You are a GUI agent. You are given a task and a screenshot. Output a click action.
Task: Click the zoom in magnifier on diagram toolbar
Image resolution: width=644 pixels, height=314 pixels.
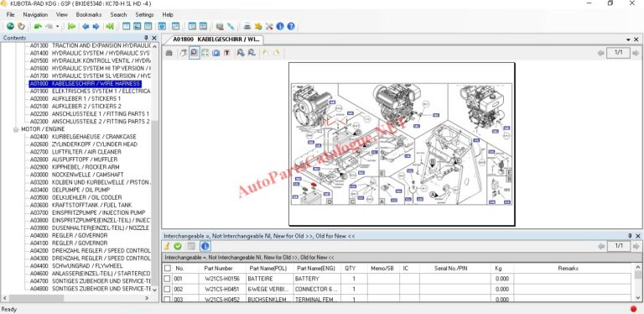[x=241, y=53]
